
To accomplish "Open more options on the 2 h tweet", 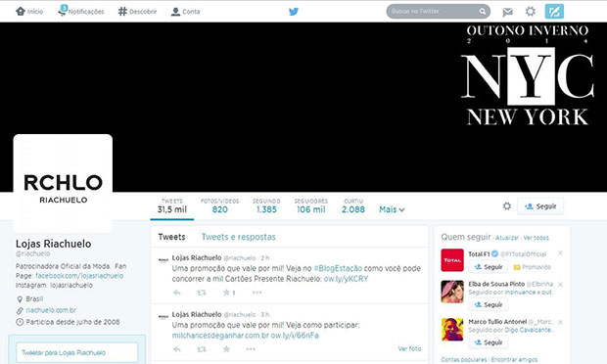I will pos(257,293).
